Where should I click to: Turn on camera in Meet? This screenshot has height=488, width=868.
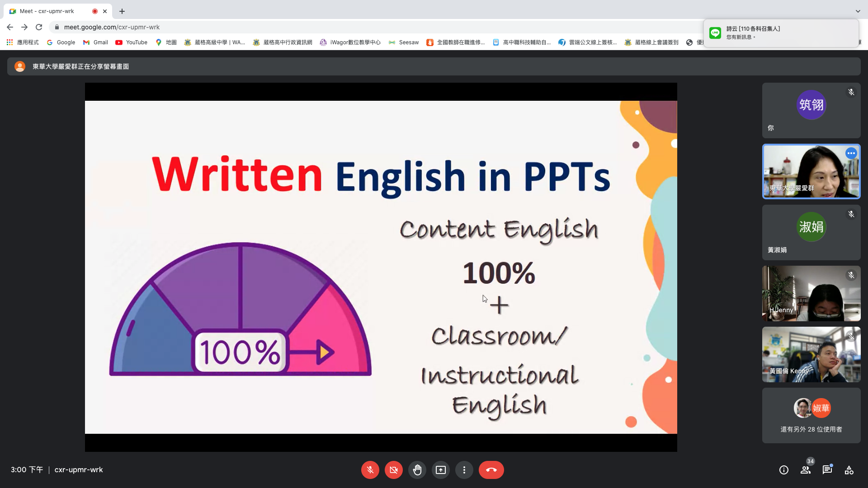pyautogui.click(x=393, y=470)
